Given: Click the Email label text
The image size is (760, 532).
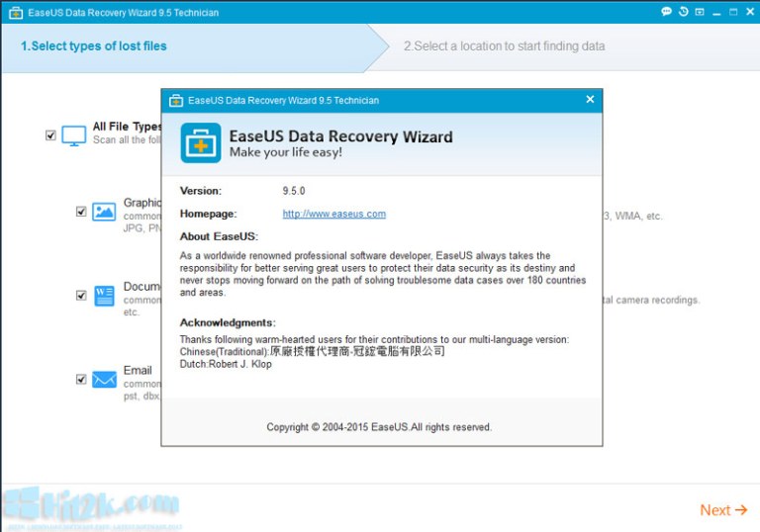Looking at the screenshot, I should pos(138,370).
